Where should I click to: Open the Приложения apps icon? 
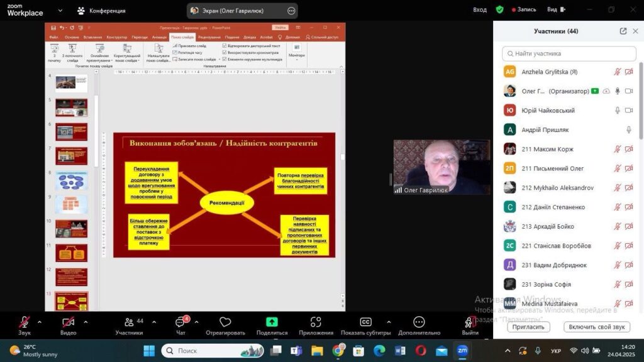316,322
